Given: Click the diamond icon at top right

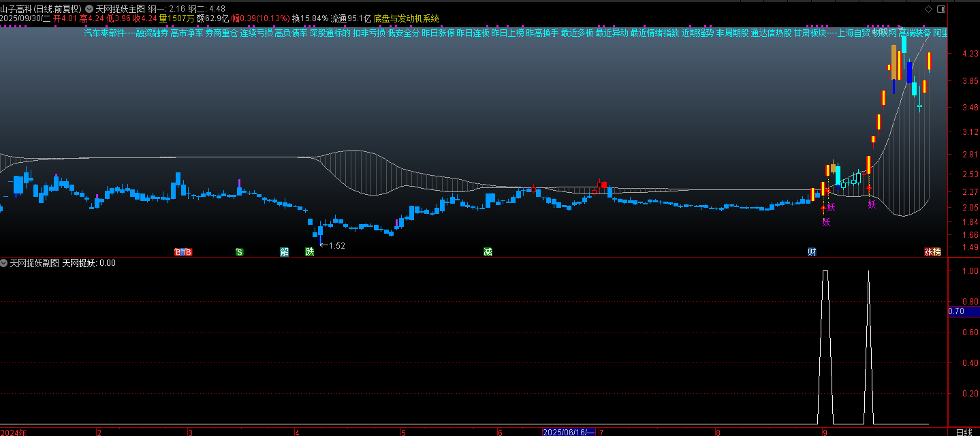Looking at the screenshot, I should pyautogui.click(x=929, y=9).
